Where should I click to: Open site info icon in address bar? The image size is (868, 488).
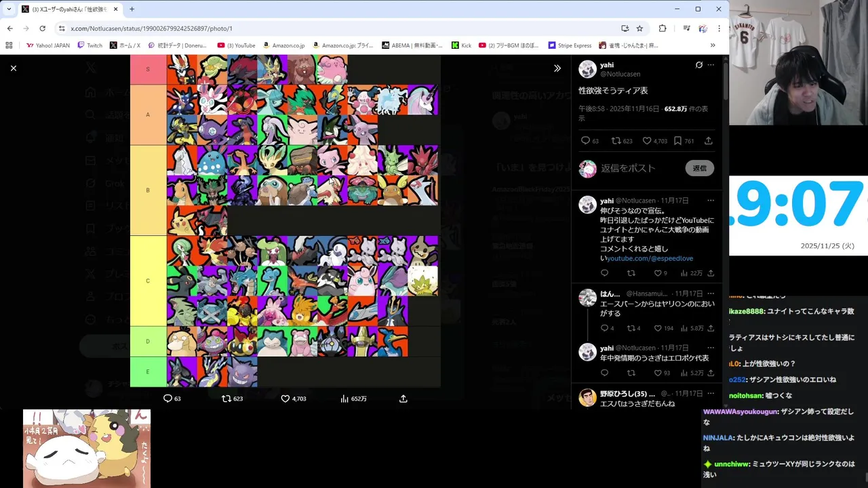click(x=62, y=28)
